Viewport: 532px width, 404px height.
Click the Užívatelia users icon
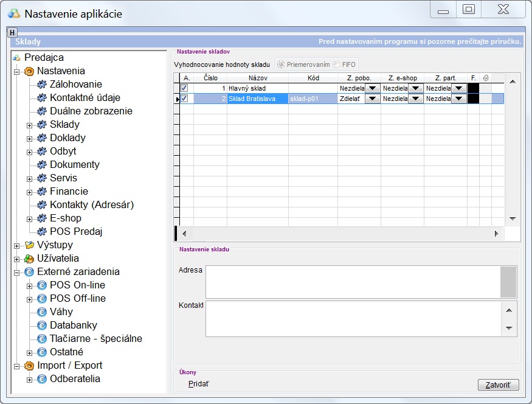[29, 259]
